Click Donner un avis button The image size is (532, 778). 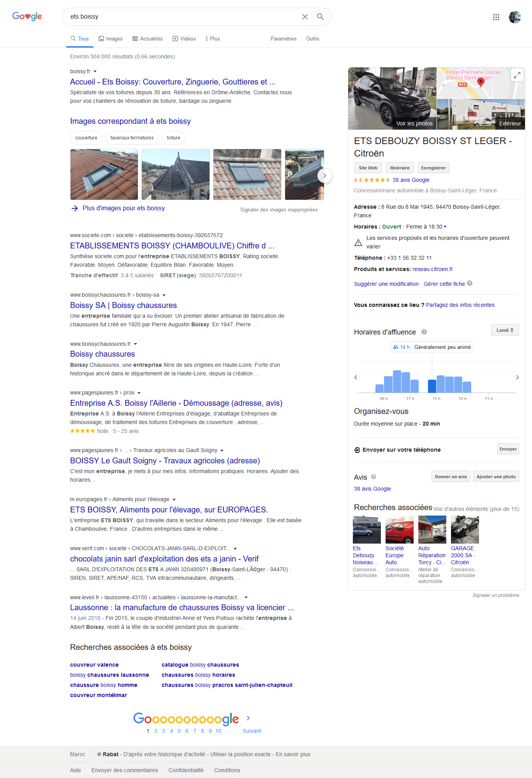(451, 477)
